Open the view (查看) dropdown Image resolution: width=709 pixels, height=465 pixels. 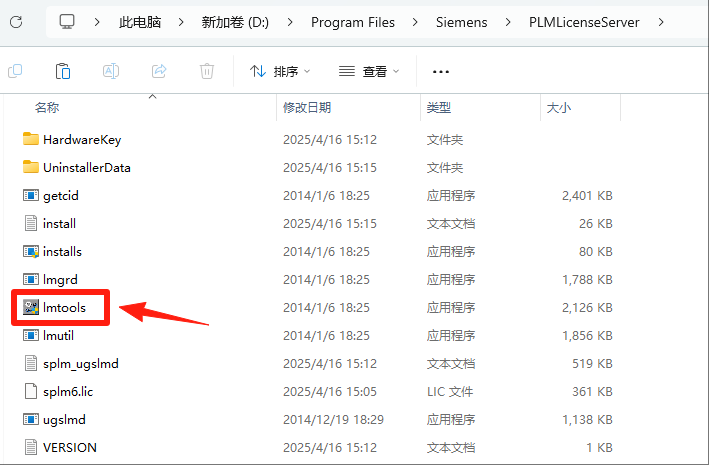[x=369, y=71]
